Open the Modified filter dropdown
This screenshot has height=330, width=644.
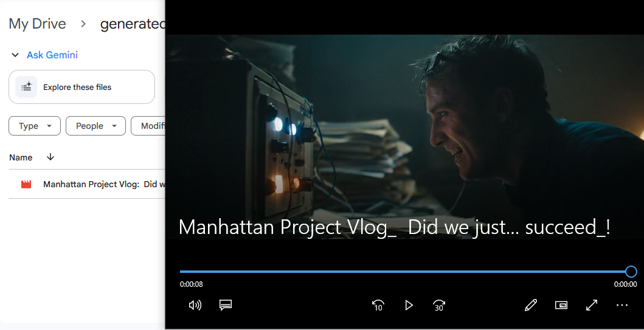(x=148, y=126)
